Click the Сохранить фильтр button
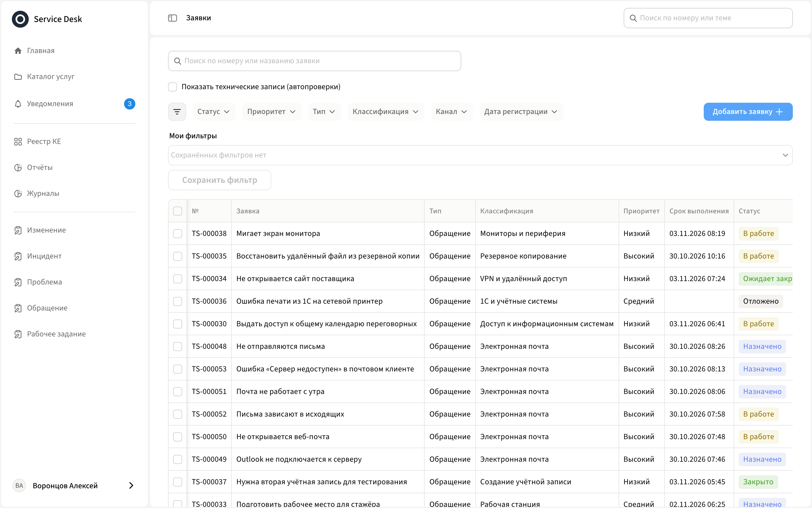 (x=219, y=180)
